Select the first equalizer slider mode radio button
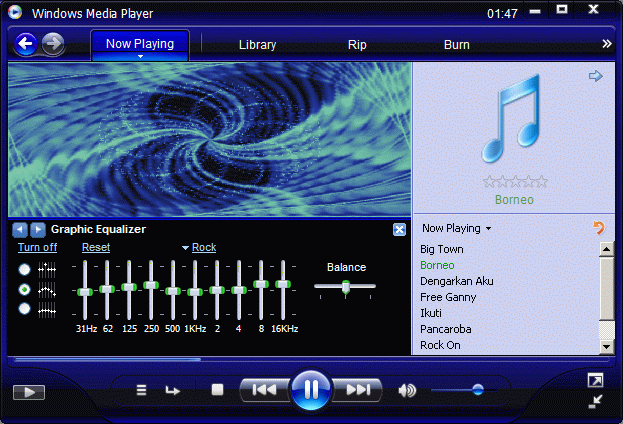 coord(25,269)
